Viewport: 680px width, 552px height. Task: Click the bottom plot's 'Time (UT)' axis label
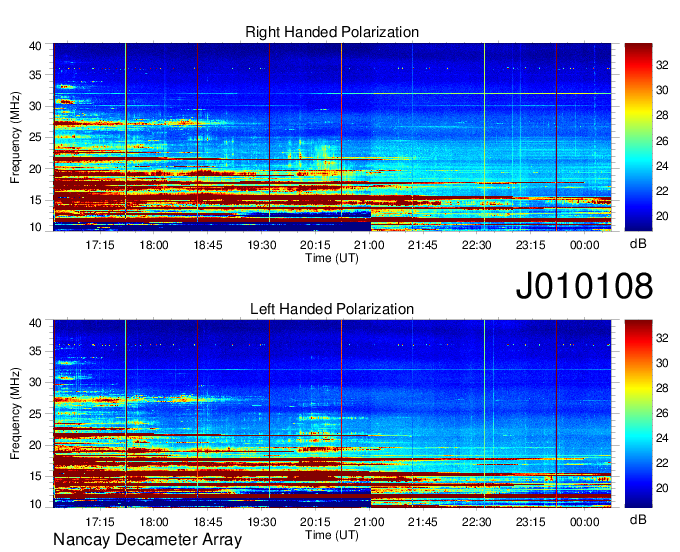[332, 535]
